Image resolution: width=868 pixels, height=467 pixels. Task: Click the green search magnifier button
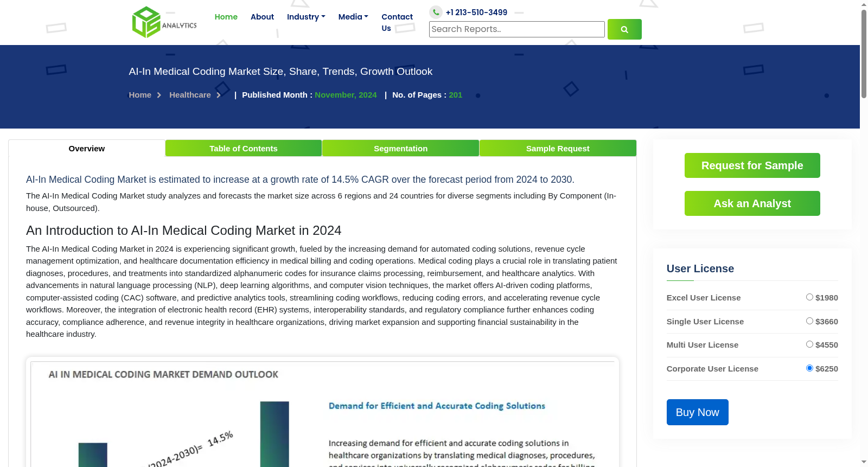[624, 29]
